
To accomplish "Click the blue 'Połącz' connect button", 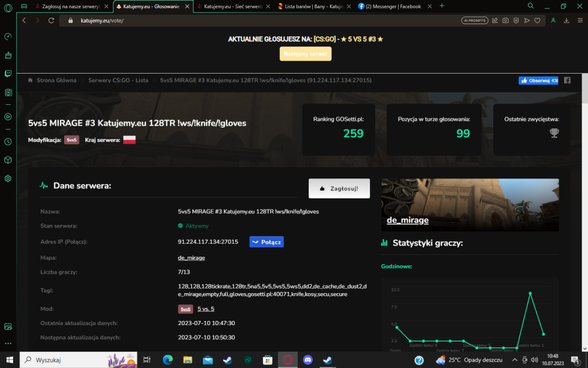I will (266, 242).
